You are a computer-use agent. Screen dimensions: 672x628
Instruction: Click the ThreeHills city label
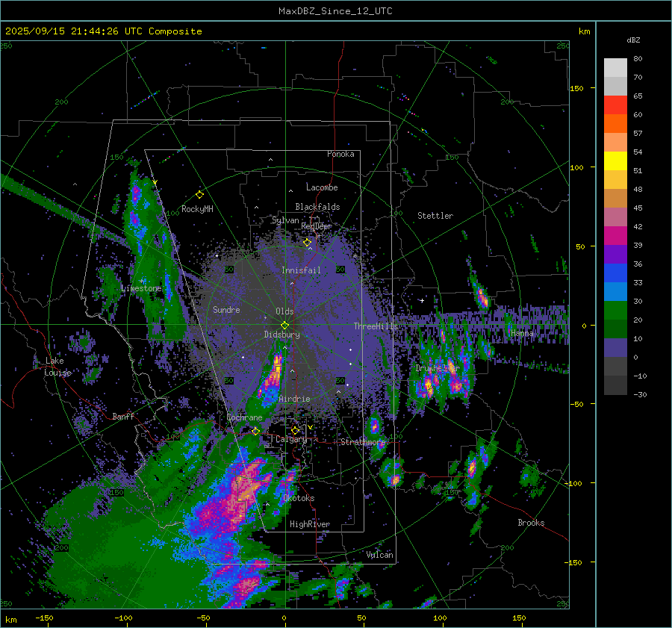tap(376, 326)
